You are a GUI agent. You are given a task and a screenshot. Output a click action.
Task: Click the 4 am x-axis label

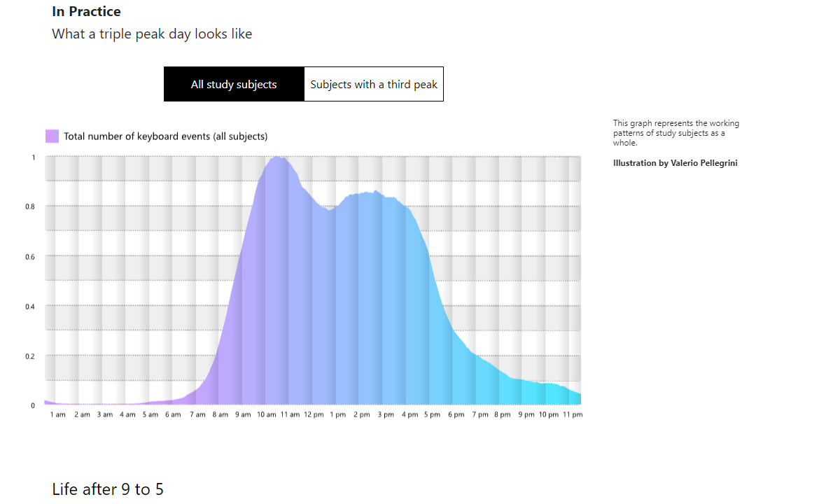coord(127,414)
